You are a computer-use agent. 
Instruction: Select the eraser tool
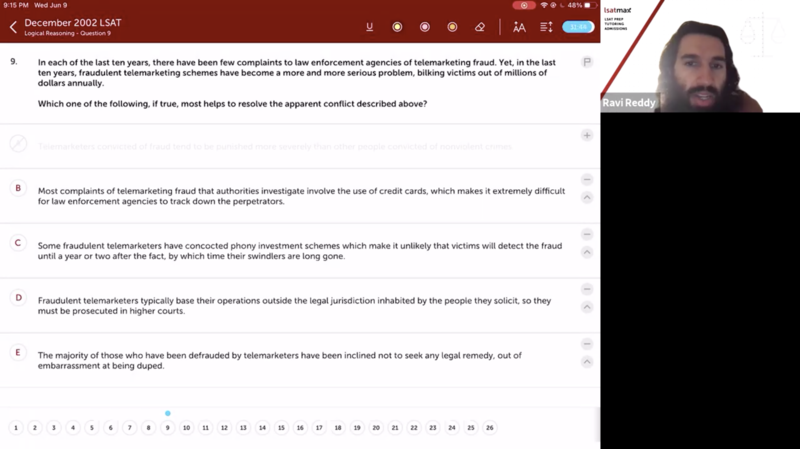click(x=480, y=27)
